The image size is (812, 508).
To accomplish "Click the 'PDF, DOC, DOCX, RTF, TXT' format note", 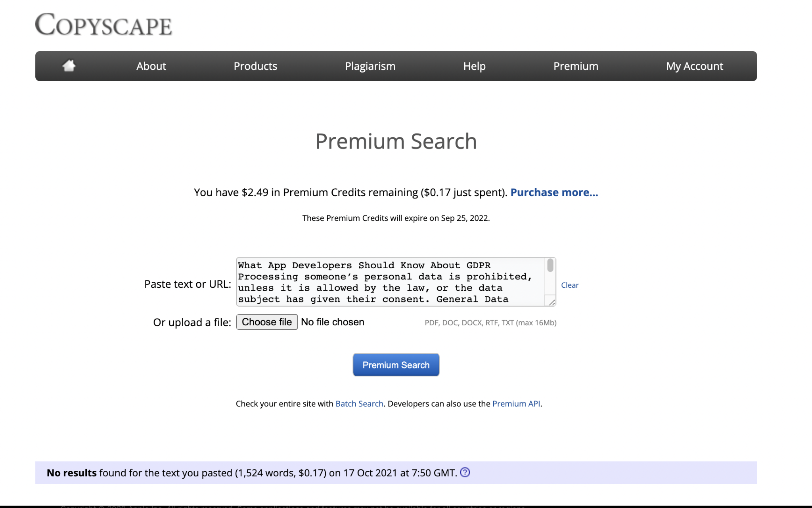I will 490,323.
